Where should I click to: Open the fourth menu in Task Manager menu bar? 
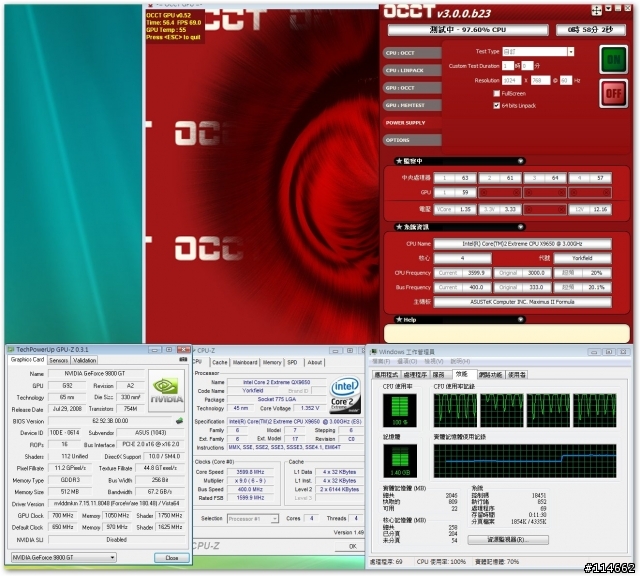(460, 362)
